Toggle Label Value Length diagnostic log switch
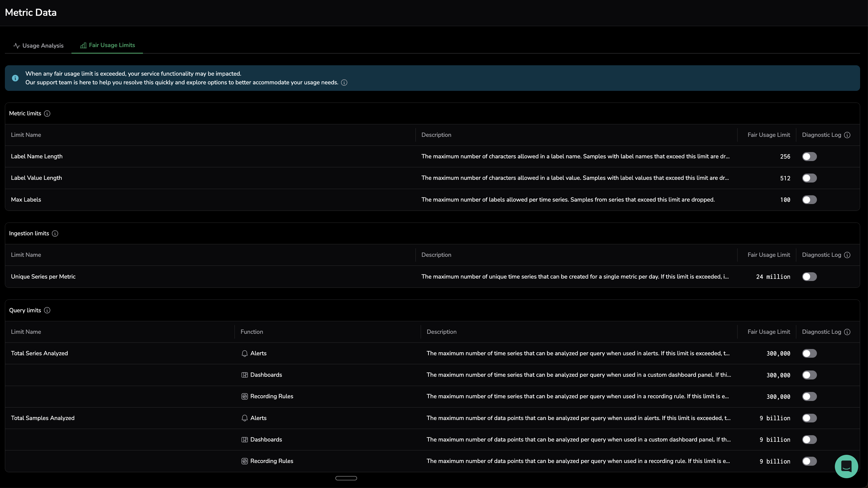This screenshot has width=868, height=488. click(809, 178)
